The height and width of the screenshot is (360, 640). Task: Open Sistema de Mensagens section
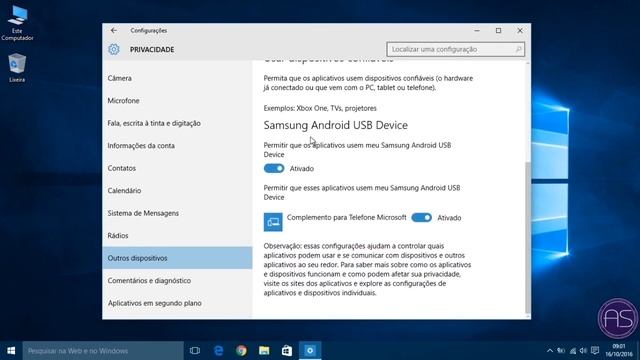177,213
